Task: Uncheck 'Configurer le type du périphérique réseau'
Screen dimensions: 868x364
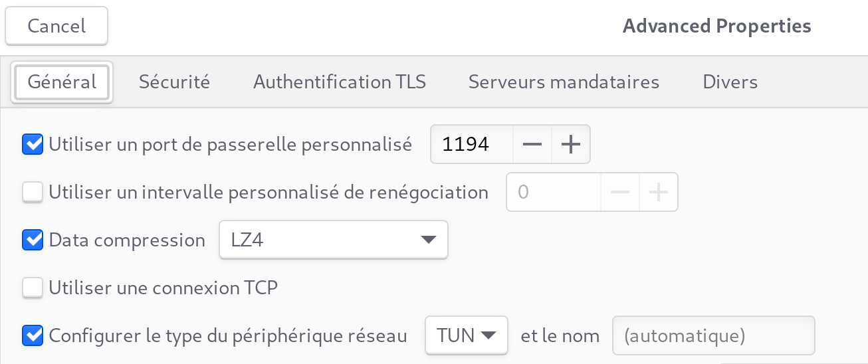Action: [x=33, y=335]
